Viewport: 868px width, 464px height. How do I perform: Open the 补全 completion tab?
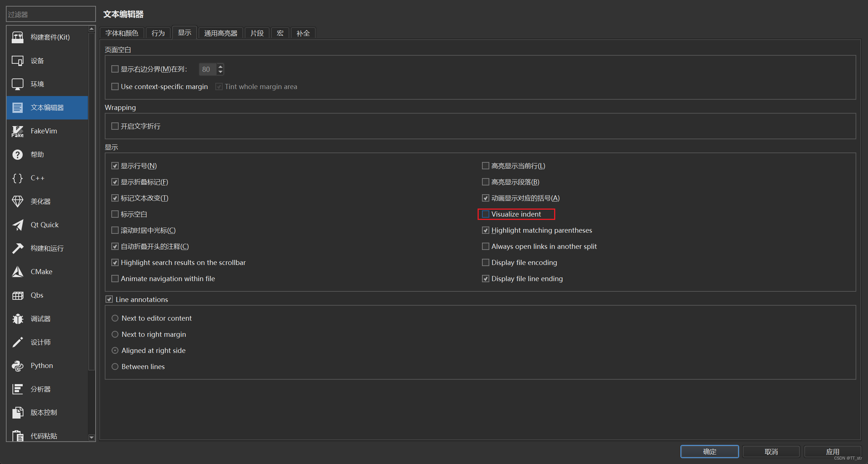303,33
